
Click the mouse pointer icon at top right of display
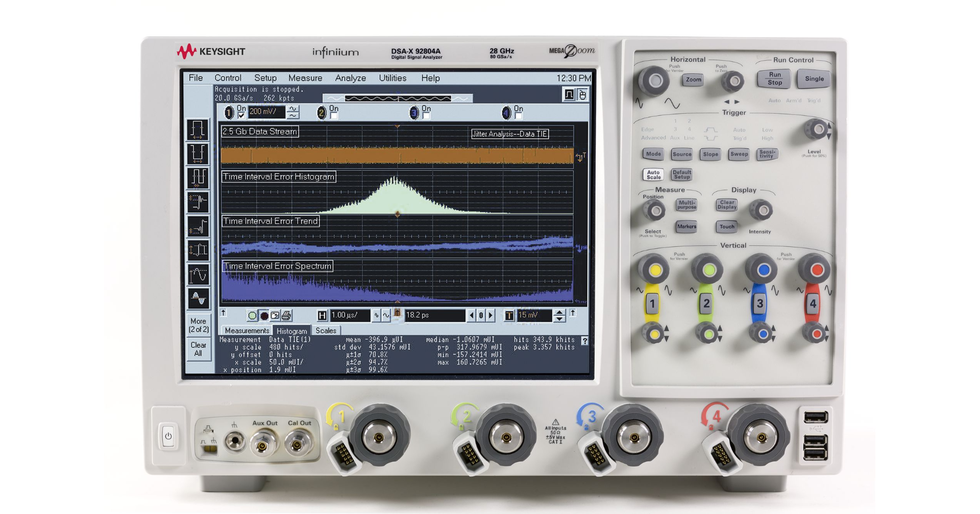582,94
